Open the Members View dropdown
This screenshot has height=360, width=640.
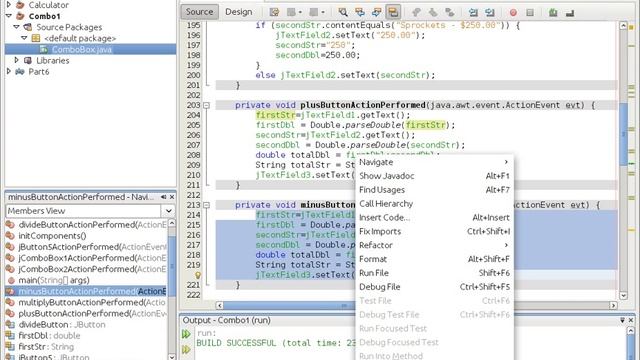tap(169, 211)
